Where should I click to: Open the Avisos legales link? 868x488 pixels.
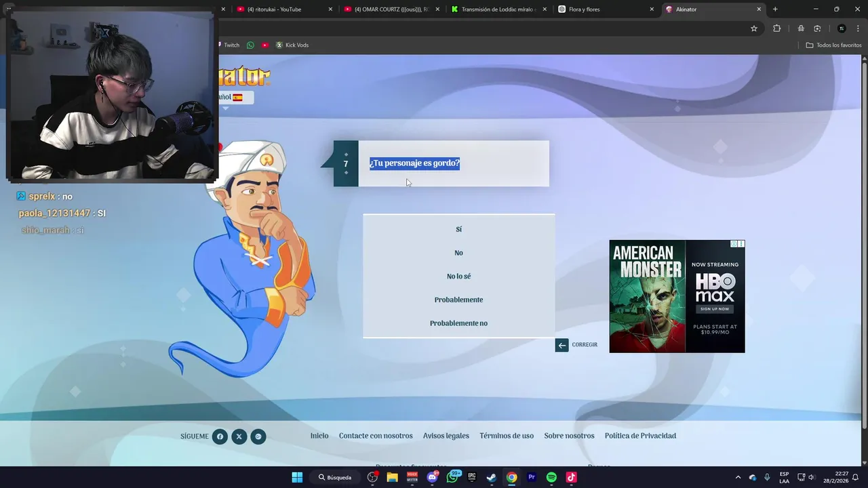pyautogui.click(x=446, y=436)
